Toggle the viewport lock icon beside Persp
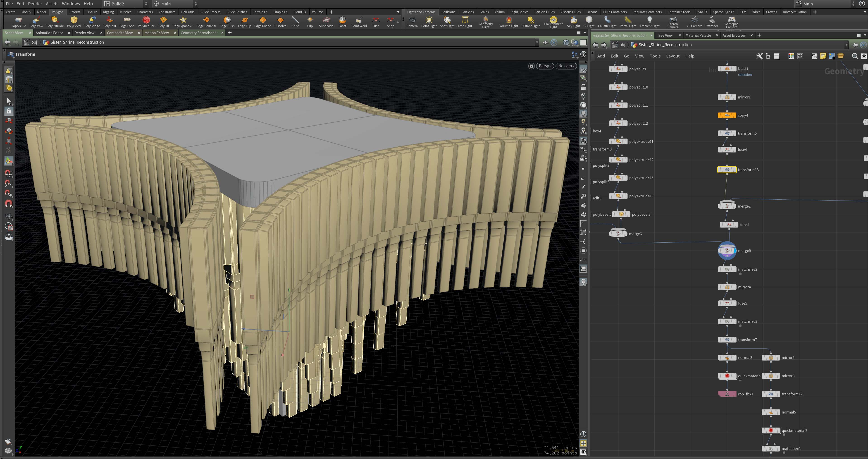Viewport: 868px width, 459px height. click(x=531, y=66)
